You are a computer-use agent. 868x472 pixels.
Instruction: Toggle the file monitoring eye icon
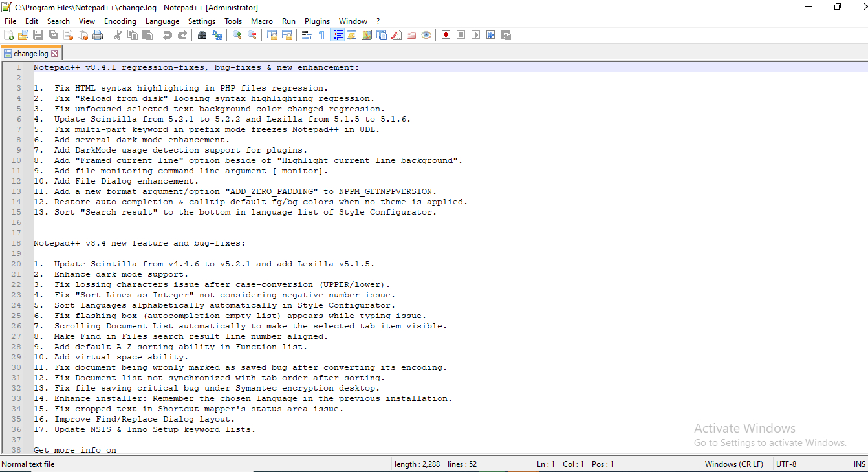(426, 35)
